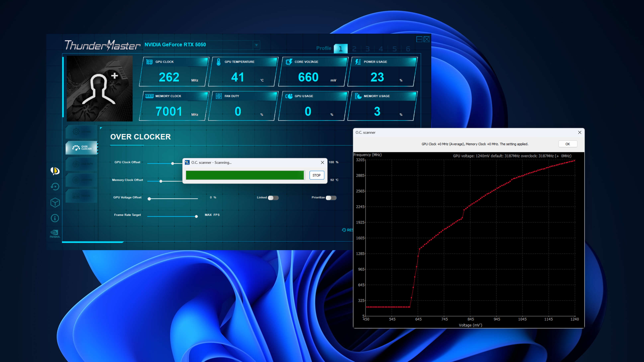Click the Core Voltage tile icon

point(289,62)
